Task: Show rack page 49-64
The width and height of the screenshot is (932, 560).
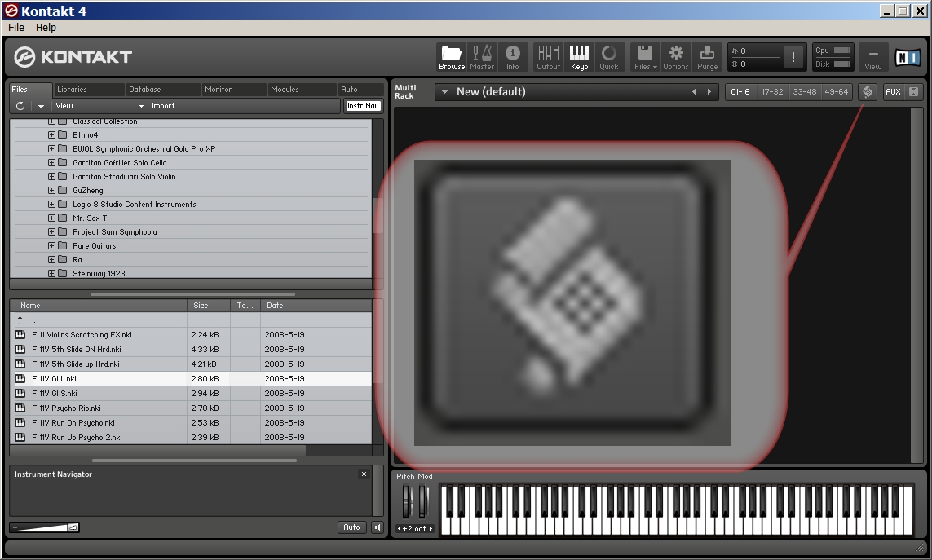Action: point(837,91)
